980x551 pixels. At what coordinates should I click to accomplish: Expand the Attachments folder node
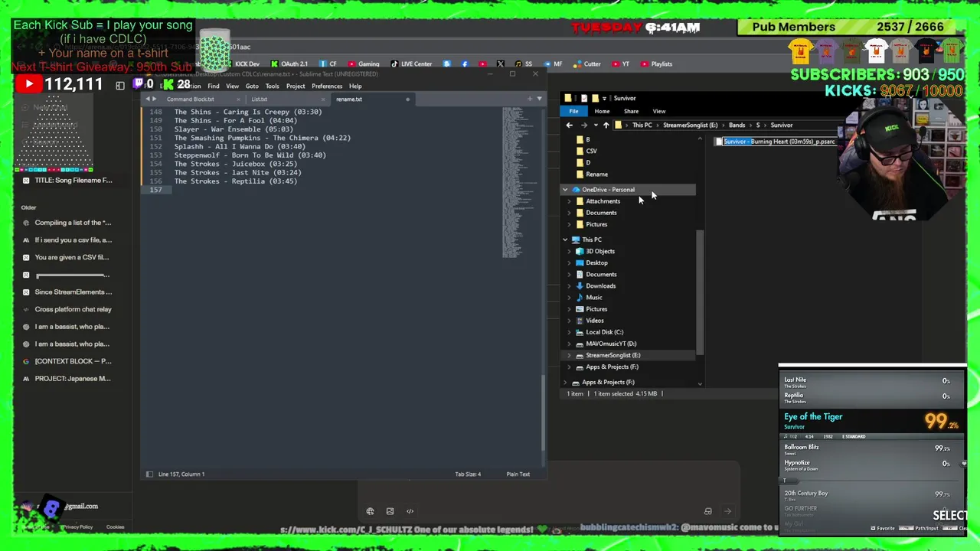pos(569,201)
